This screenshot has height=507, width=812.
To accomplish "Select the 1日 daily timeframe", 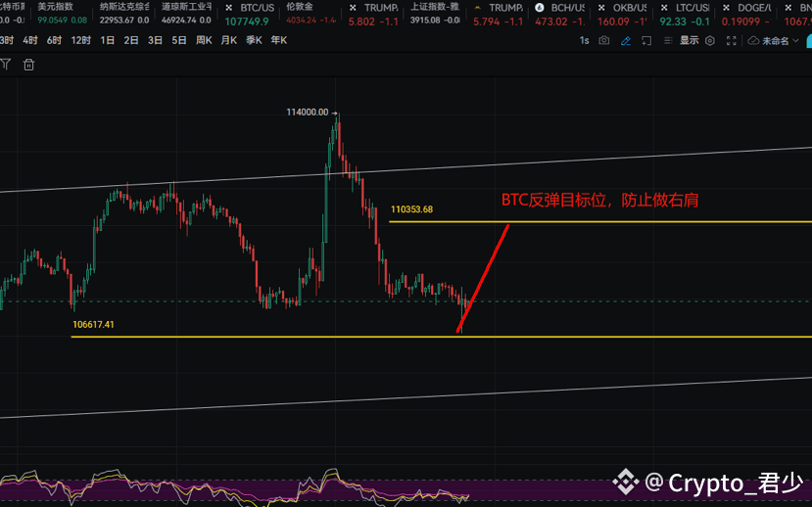I will (107, 40).
